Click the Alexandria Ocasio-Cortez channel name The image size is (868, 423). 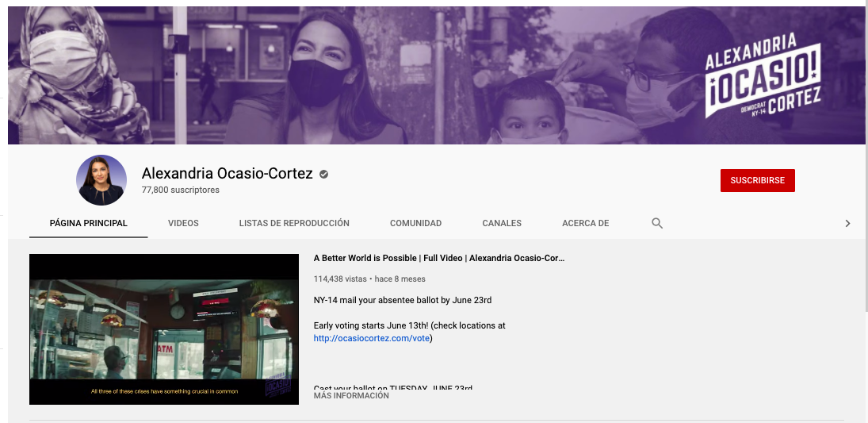227,174
